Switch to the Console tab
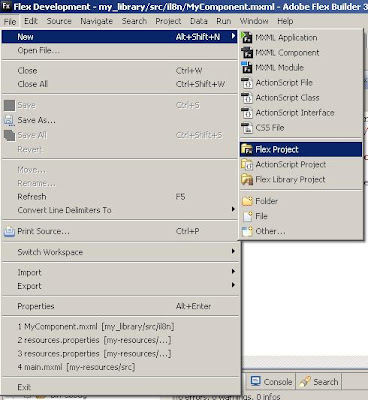This screenshot has width=368, height=400. point(271,381)
